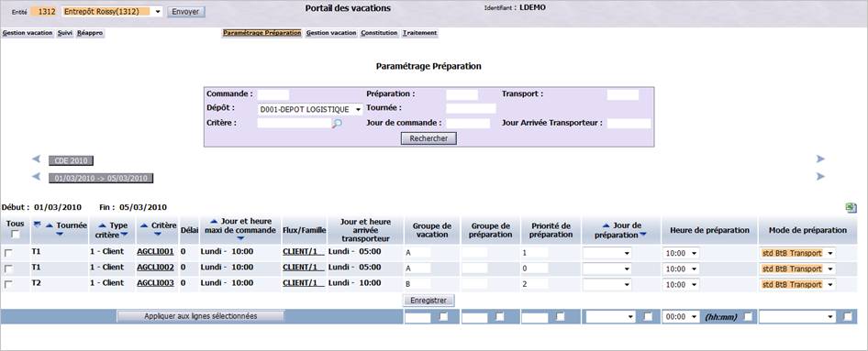Open the AGCLI002 critère link
868x351 pixels.
[x=156, y=268]
